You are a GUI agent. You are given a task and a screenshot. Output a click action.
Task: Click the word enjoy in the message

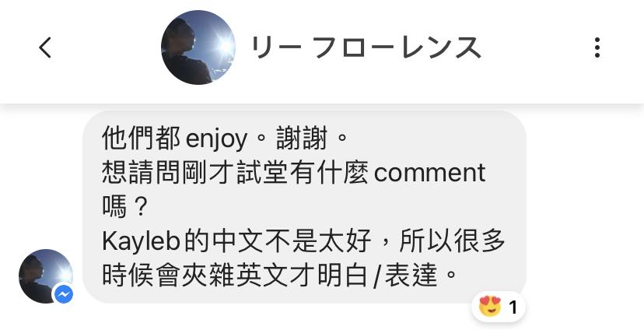pyautogui.click(x=216, y=140)
